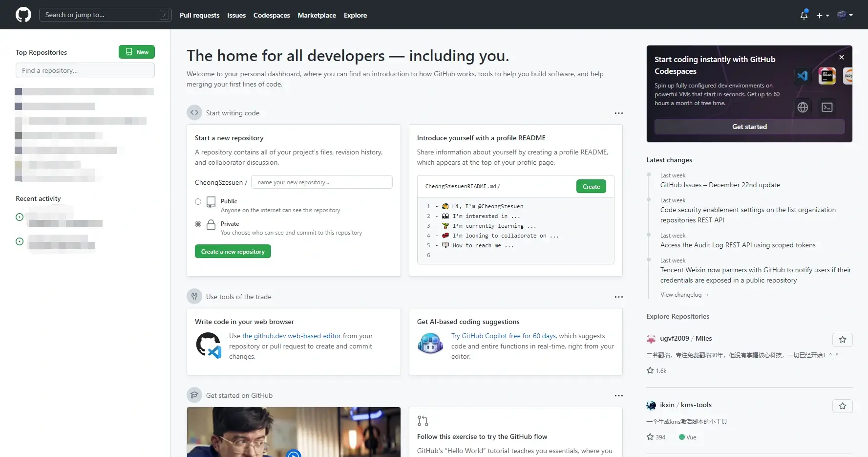The image size is (868, 457).
Task: Open Get started on GitHub options menu
Action: pos(618,395)
